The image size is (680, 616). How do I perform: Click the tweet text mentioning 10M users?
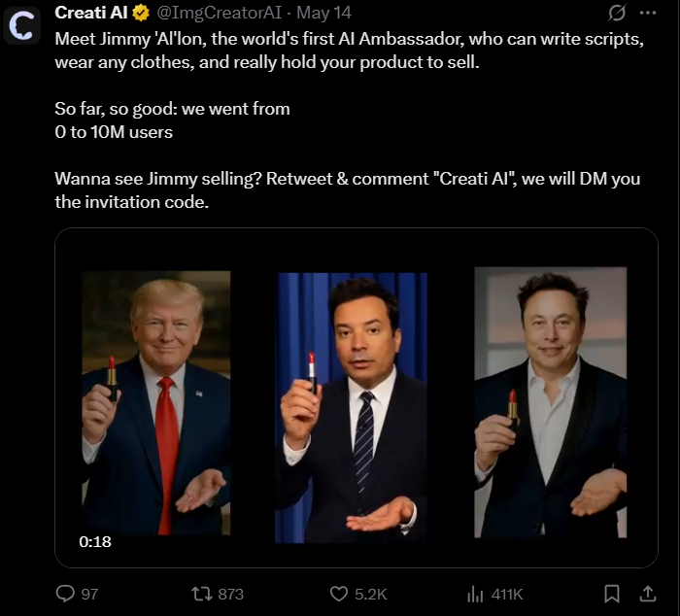[x=115, y=132]
